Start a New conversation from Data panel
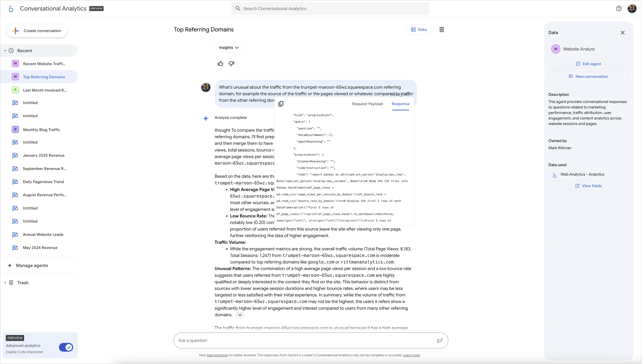The image size is (642, 364). tap(589, 76)
